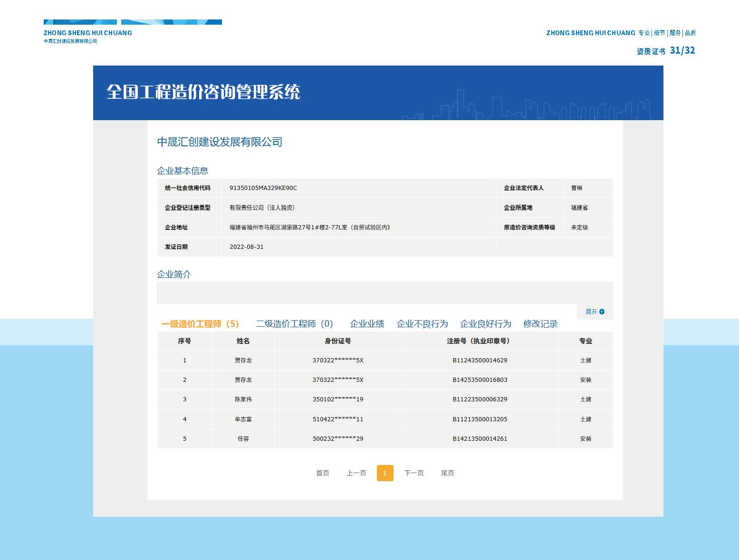Image resolution: width=739 pixels, height=560 pixels.
Task: Select page 1 in the pagination
Action: pos(384,473)
